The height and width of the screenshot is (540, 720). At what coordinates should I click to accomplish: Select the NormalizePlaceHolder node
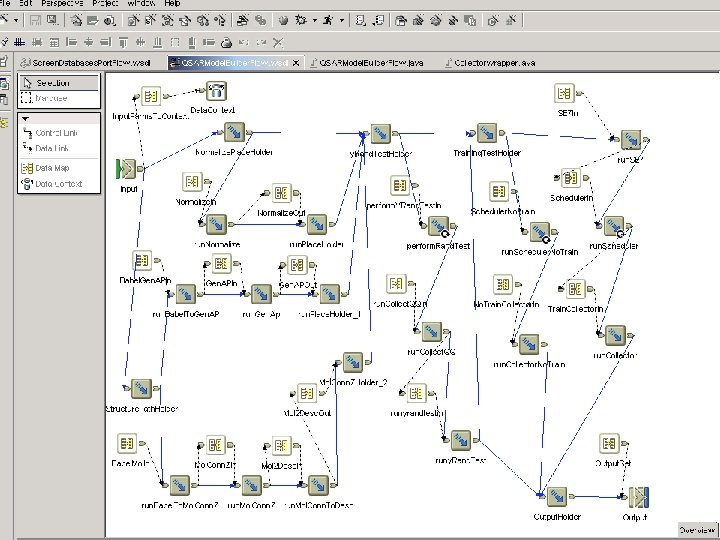pos(234,132)
